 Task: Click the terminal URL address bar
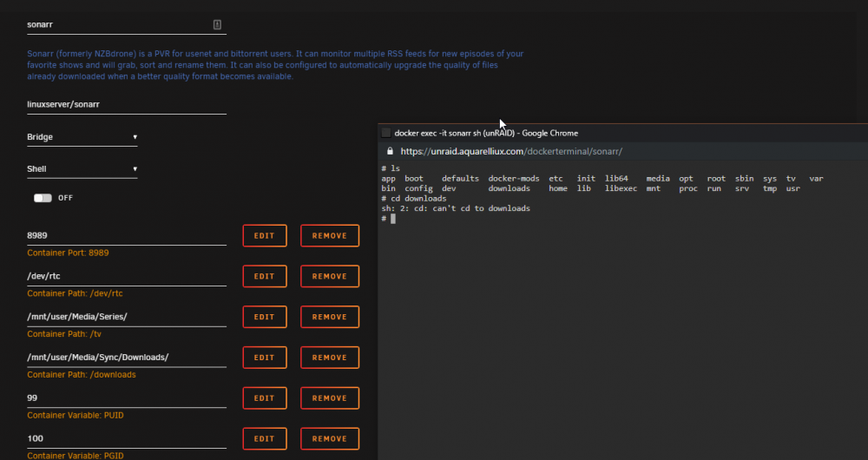click(511, 151)
